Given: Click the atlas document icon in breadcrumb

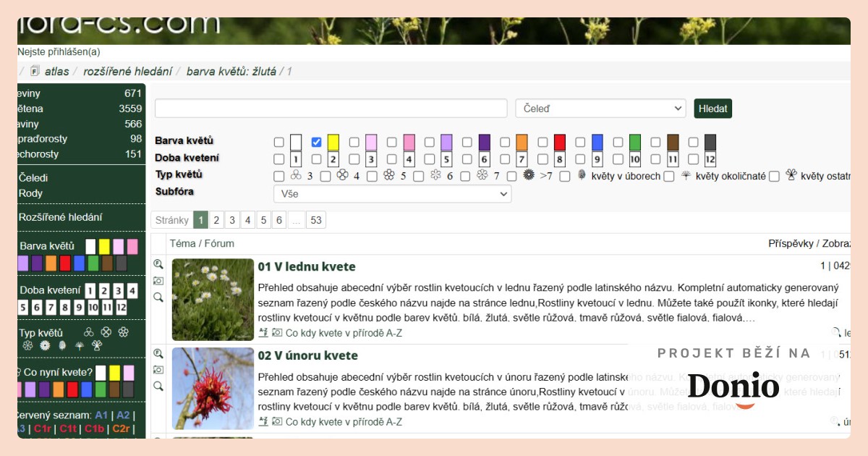Looking at the screenshot, I should 34,71.
